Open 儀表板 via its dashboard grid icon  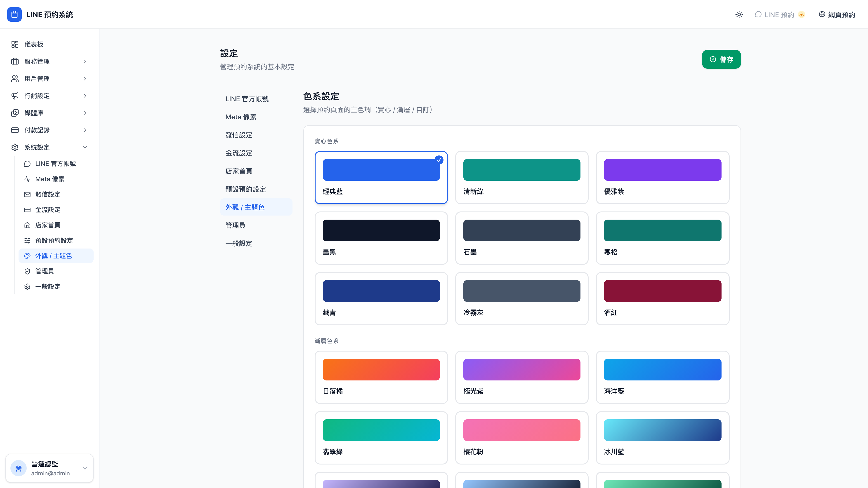pyautogui.click(x=15, y=44)
